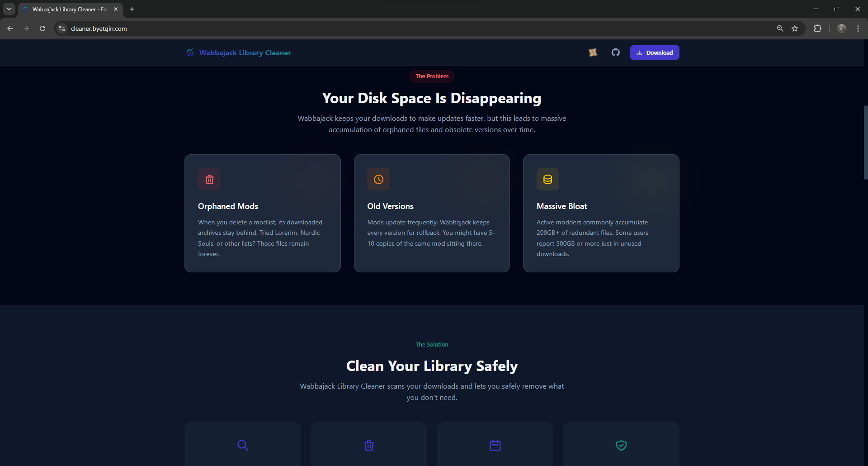The width and height of the screenshot is (868, 466).
Task: Bookmark this page with the star
Action: tap(795, 29)
